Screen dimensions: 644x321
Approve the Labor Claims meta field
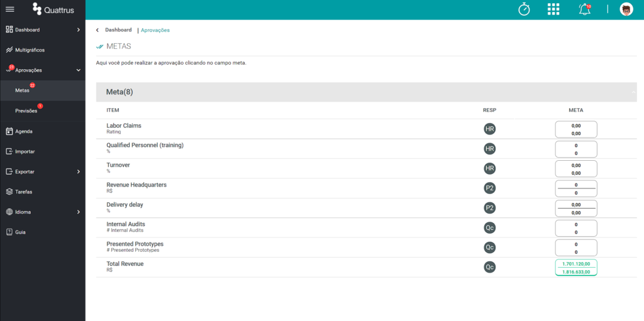[x=576, y=129]
